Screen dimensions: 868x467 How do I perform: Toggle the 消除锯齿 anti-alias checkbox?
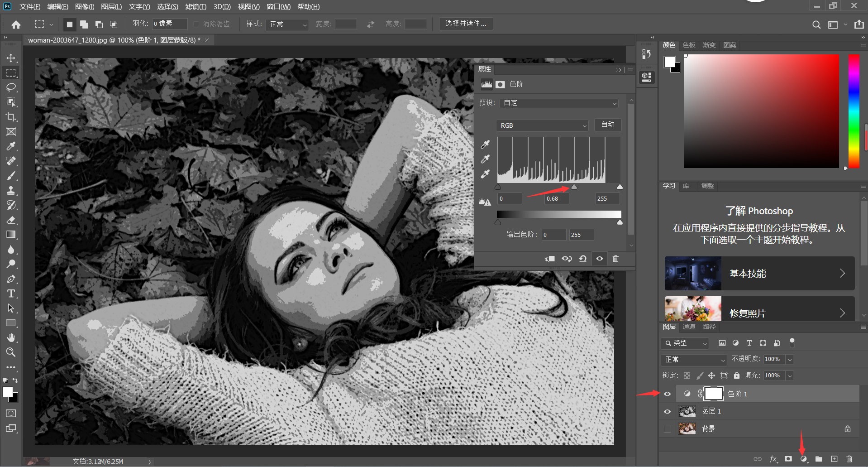point(196,24)
